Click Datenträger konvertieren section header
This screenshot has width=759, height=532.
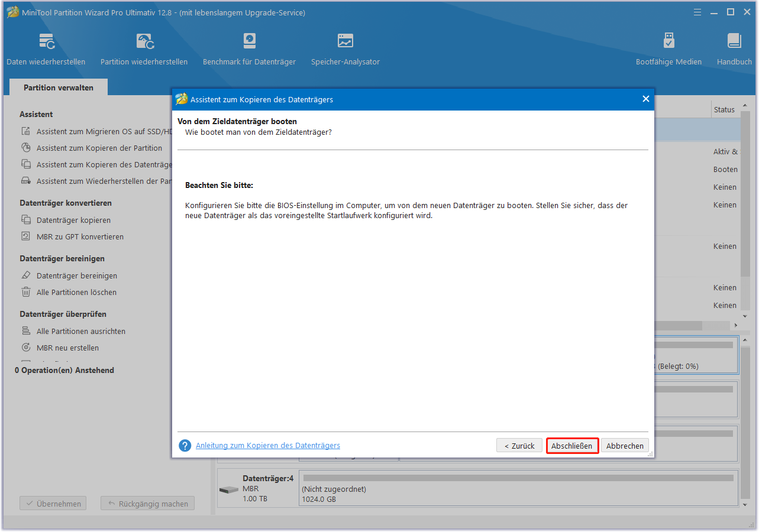(66, 203)
